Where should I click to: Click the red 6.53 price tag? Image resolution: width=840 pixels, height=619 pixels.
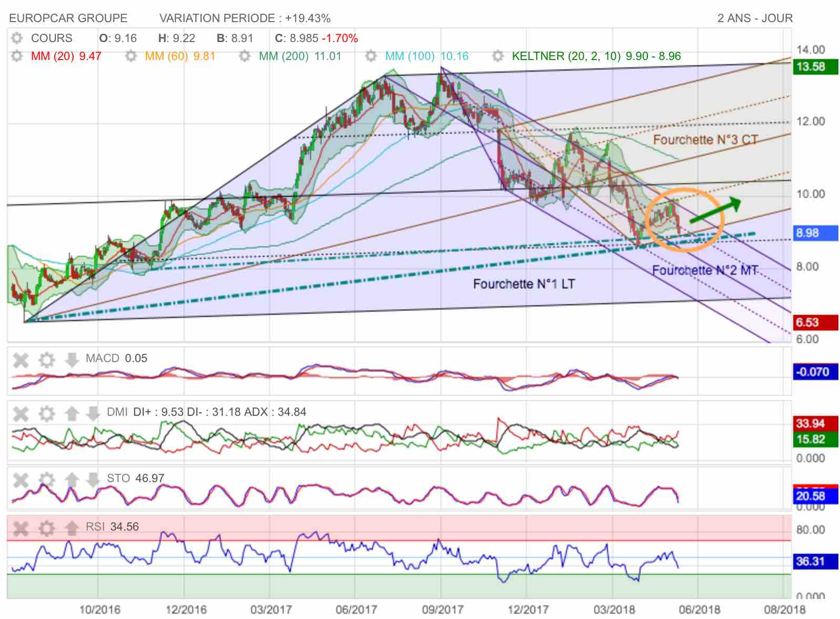click(815, 322)
